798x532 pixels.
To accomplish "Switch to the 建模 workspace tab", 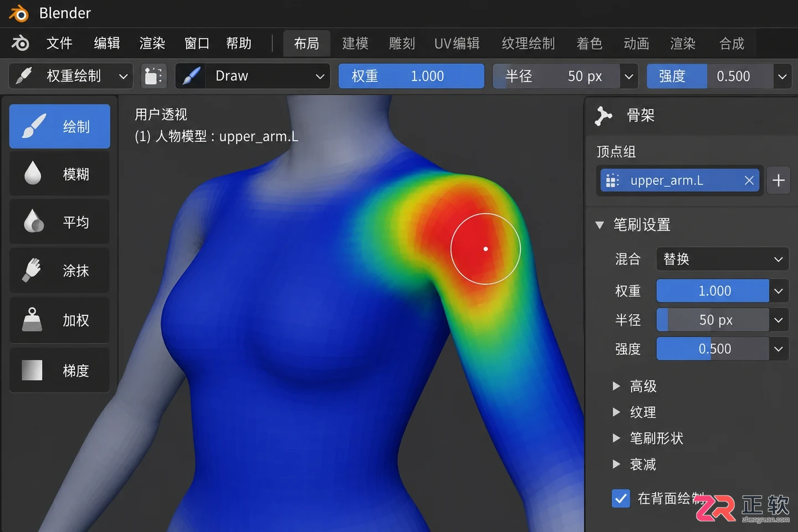I will (355, 44).
